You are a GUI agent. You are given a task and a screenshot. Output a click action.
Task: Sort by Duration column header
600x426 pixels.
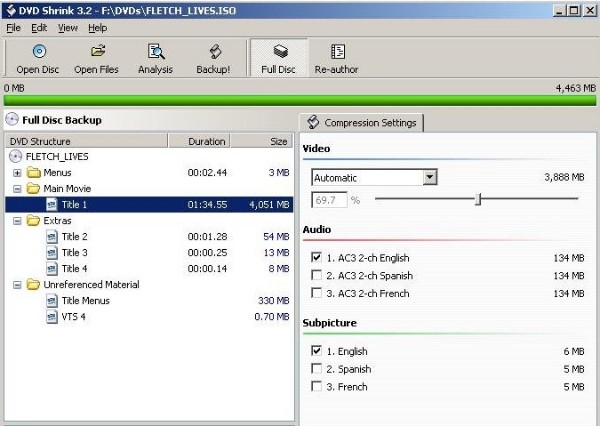[199, 141]
